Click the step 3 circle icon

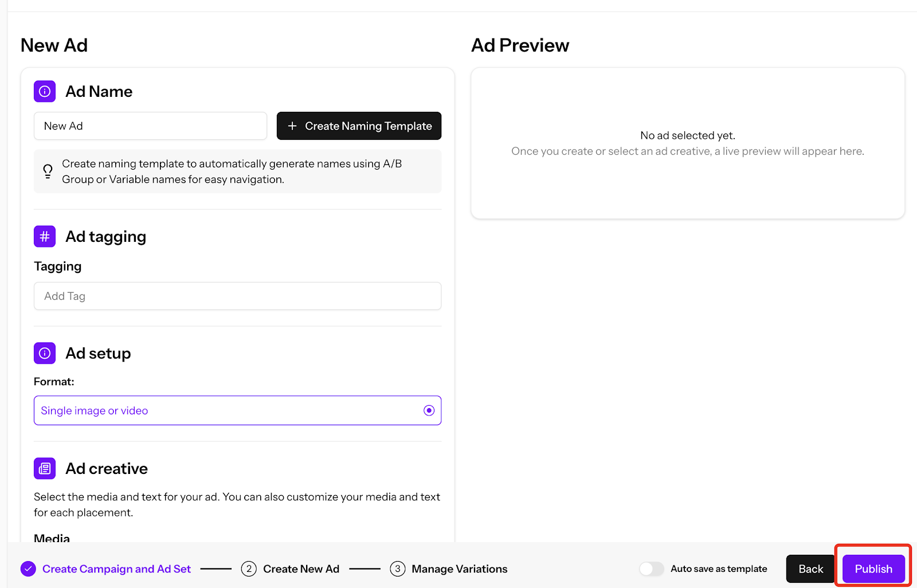pos(397,569)
